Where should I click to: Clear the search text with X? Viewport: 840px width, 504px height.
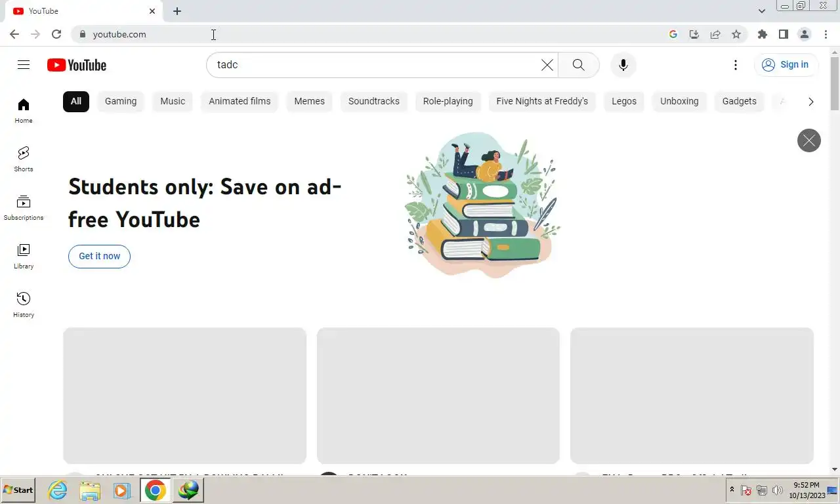pyautogui.click(x=547, y=65)
